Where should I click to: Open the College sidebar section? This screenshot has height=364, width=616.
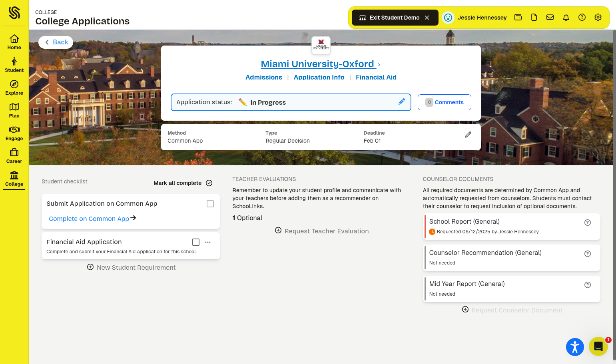14,179
